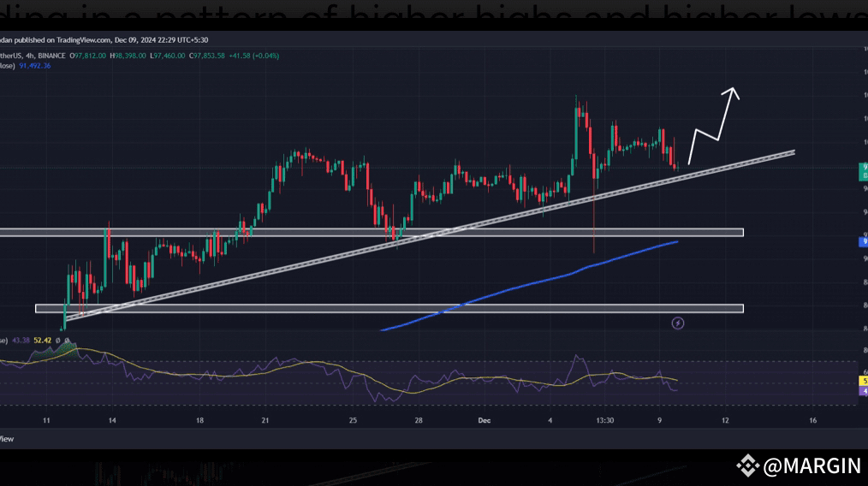This screenshot has width=868, height=486.
Task: Click the high value H98,398.00
Action: coord(128,56)
